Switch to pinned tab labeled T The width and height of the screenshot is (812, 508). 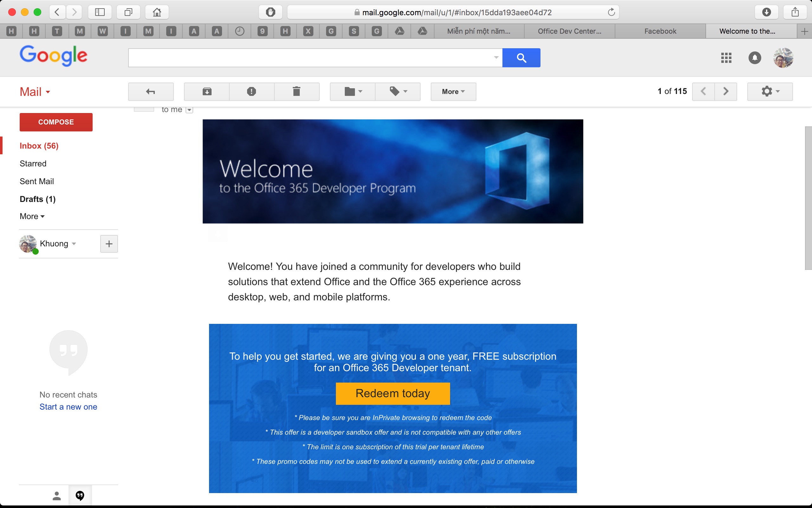point(57,31)
